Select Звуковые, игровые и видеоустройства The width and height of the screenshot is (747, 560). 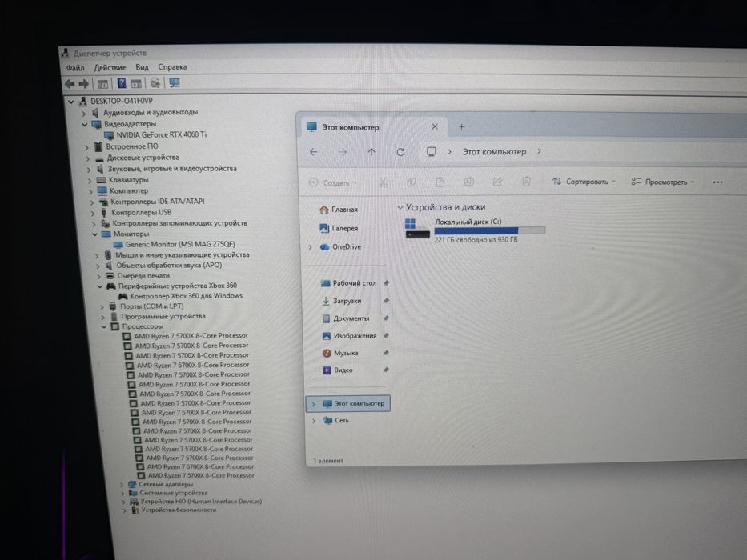tap(172, 169)
